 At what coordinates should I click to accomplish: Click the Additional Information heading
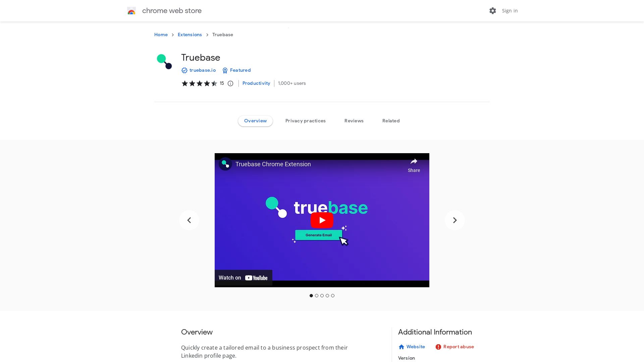coord(435,332)
